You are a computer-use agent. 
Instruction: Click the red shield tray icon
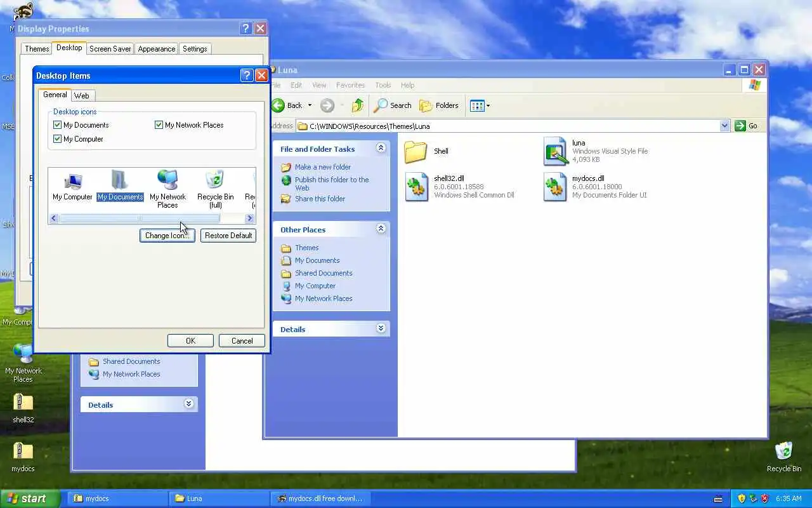pyautogui.click(x=764, y=498)
